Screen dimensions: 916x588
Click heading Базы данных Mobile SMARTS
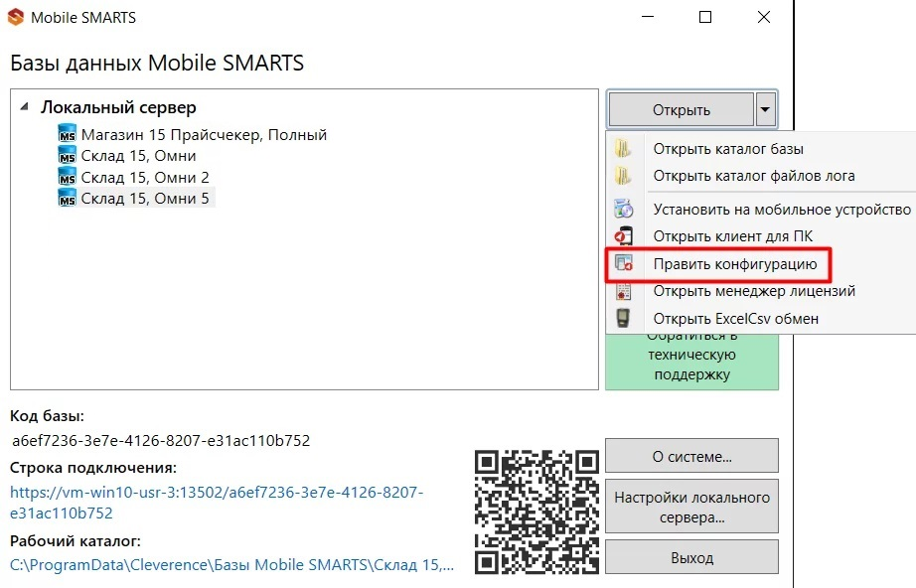coord(157,63)
